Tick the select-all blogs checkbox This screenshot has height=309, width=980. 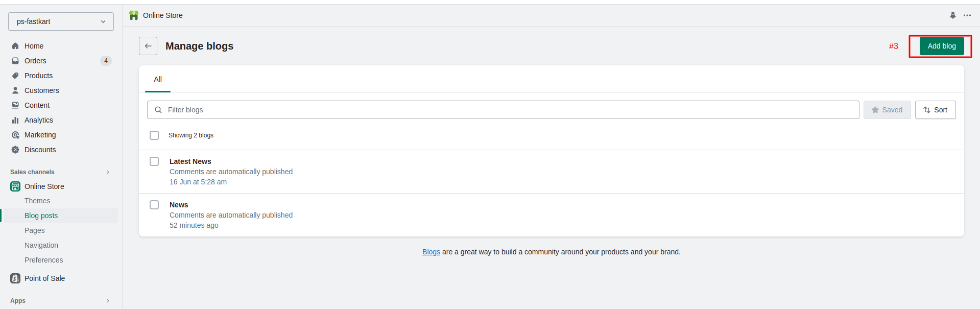(x=154, y=135)
